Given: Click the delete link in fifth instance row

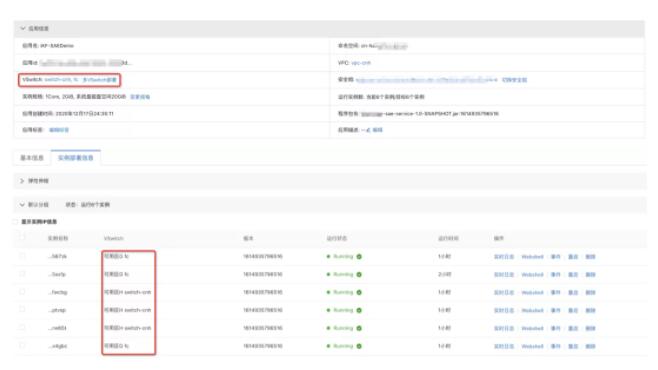Looking at the screenshot, I should coord(590,328).
